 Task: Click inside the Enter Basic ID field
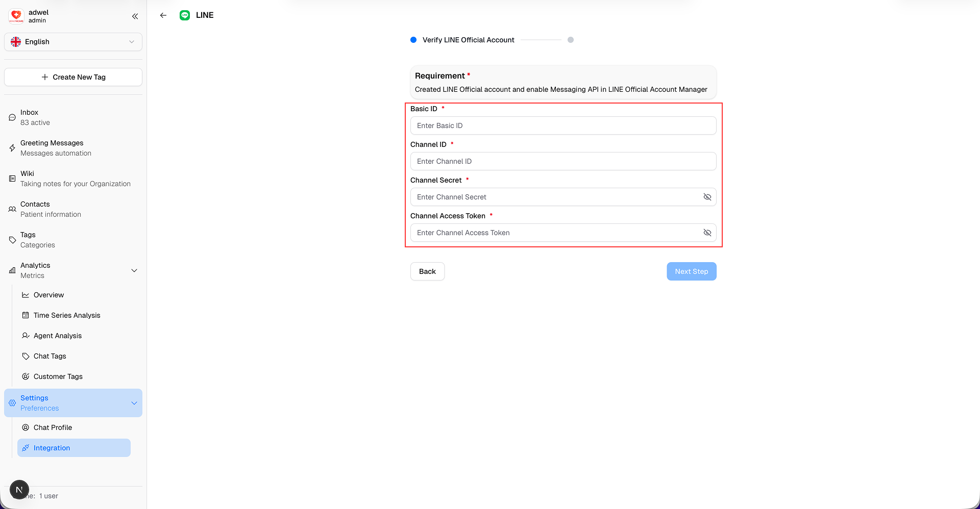563,125
